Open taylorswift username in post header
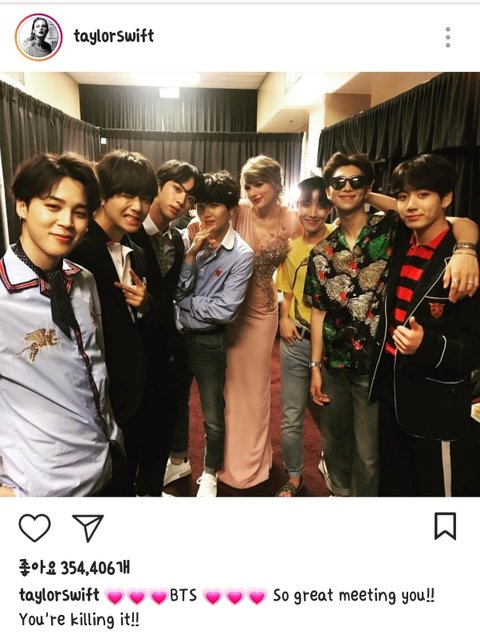Screen dimensions: 480x638 tap(114, 37)
